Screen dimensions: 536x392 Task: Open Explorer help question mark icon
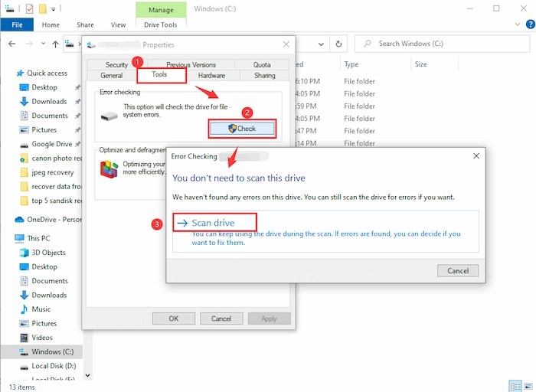click(530, 24)
